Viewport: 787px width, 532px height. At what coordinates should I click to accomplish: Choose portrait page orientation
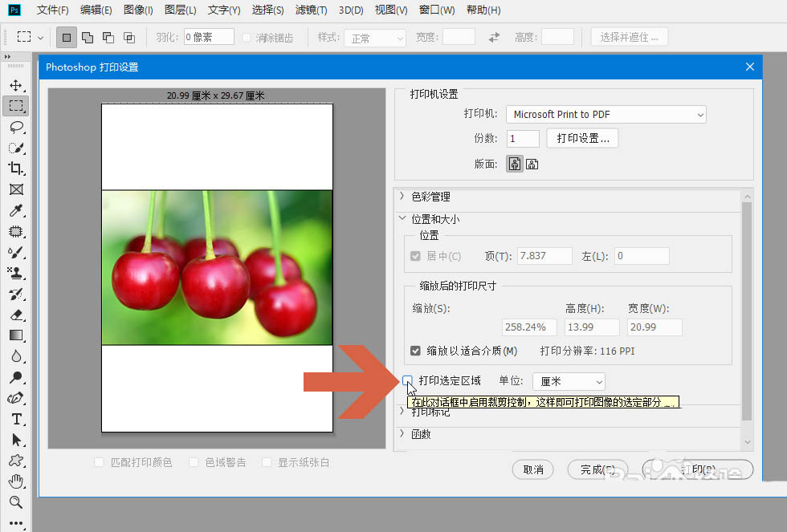click(515, 164)
